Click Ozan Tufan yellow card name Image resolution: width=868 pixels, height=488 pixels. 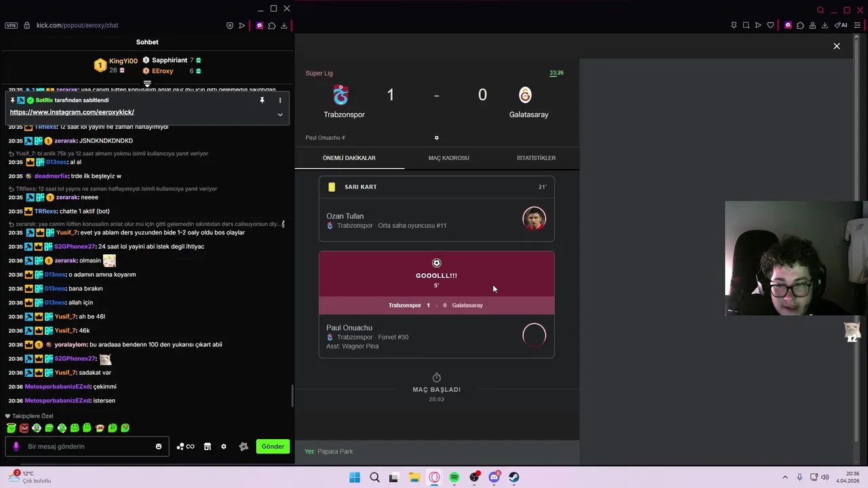click(345, 216)
